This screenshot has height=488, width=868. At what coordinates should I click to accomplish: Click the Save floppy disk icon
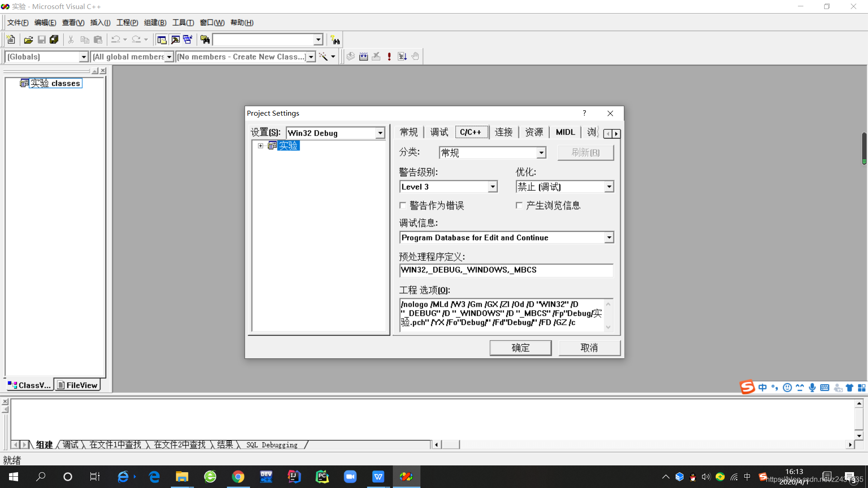pos(42,40)
